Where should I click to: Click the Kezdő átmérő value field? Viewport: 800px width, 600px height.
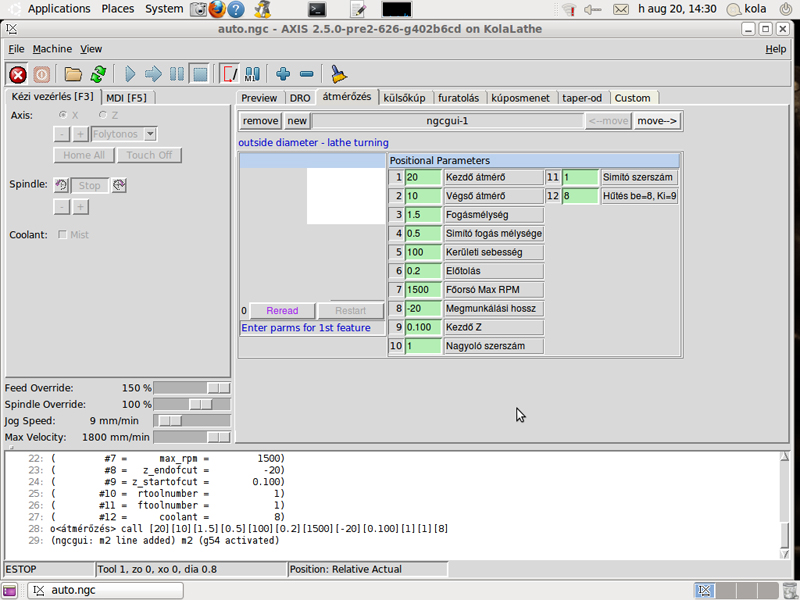[424, 177]
